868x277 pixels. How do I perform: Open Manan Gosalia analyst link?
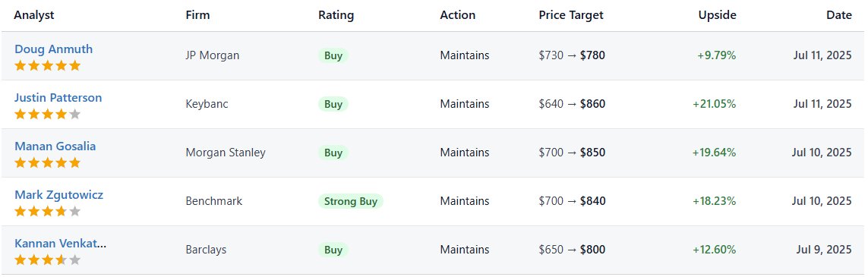click(55, 146)
